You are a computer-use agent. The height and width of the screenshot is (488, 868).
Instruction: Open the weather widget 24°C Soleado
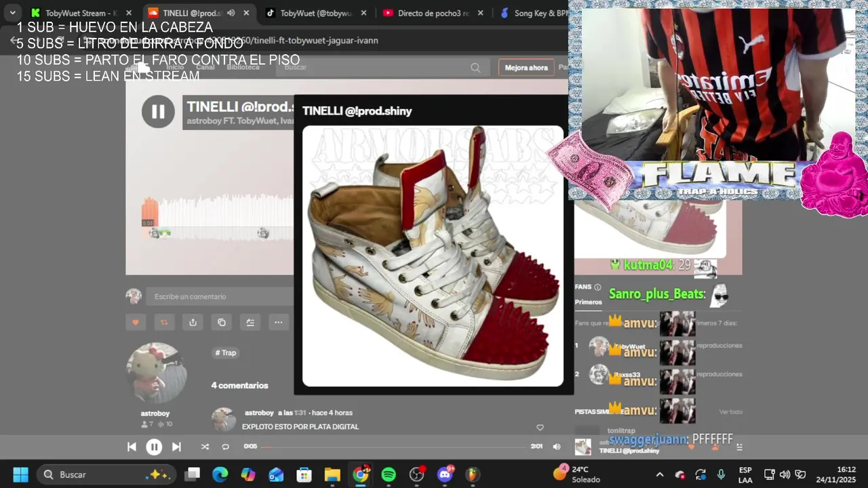(x=577, y=474)
